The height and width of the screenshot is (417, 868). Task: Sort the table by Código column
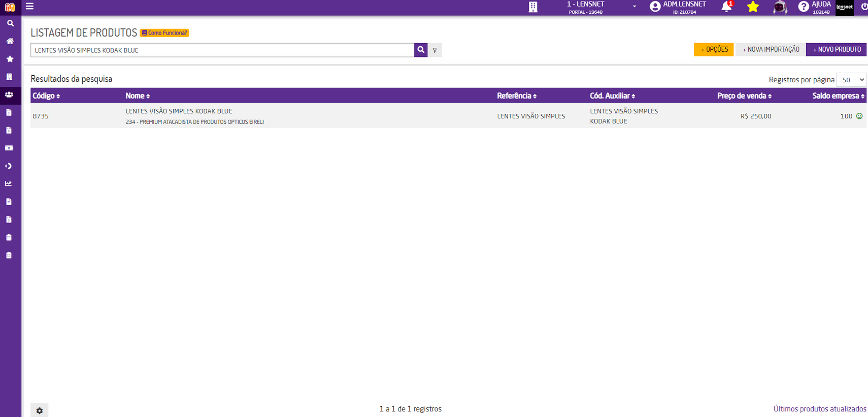[46, 96]
